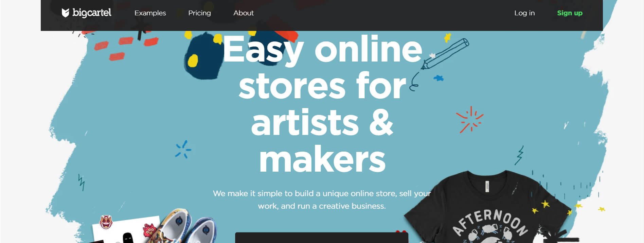This screenshot has width=644, height=243.
Task: Go to the Pricing page
Action: [x=199, y=13]
